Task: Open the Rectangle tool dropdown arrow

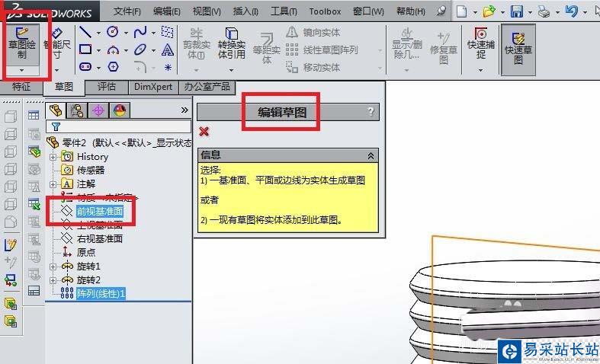Action: (x=98, y=50)
